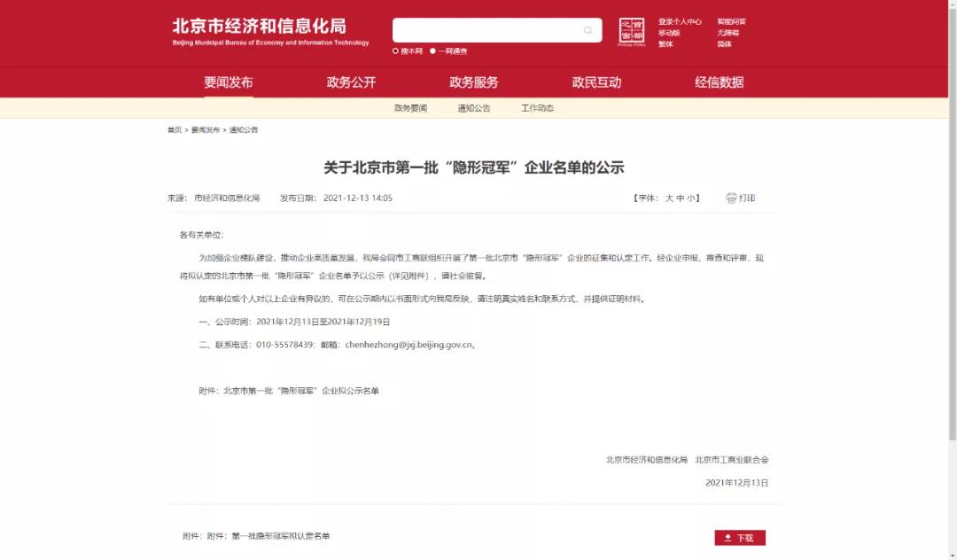Viewport: 957px width, 560px height.
Task: Click the red 下载 download button
Action: click(x=740, y=538)
